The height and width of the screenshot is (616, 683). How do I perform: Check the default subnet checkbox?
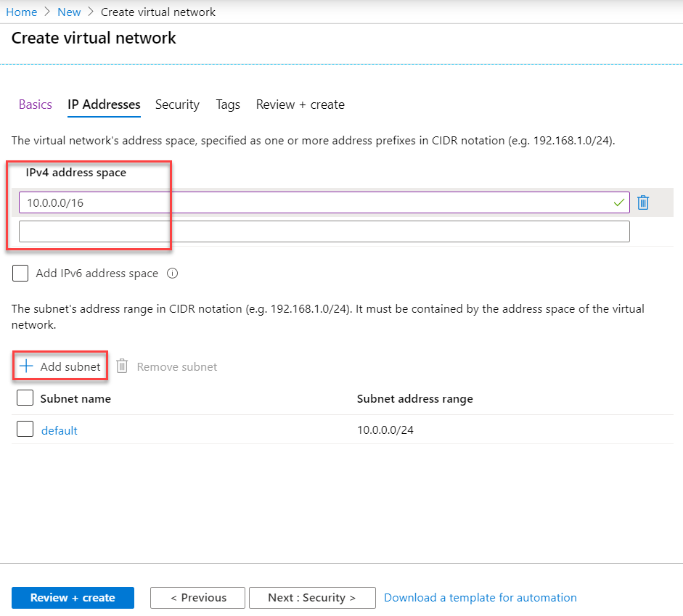[25, 430]
